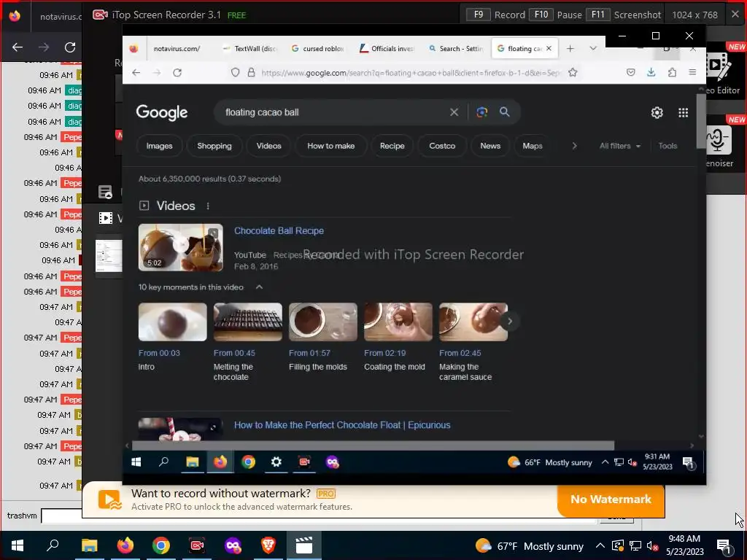Switch to the Search - Settings tab
Screen dimensions: 747x560
click(456, 49)
